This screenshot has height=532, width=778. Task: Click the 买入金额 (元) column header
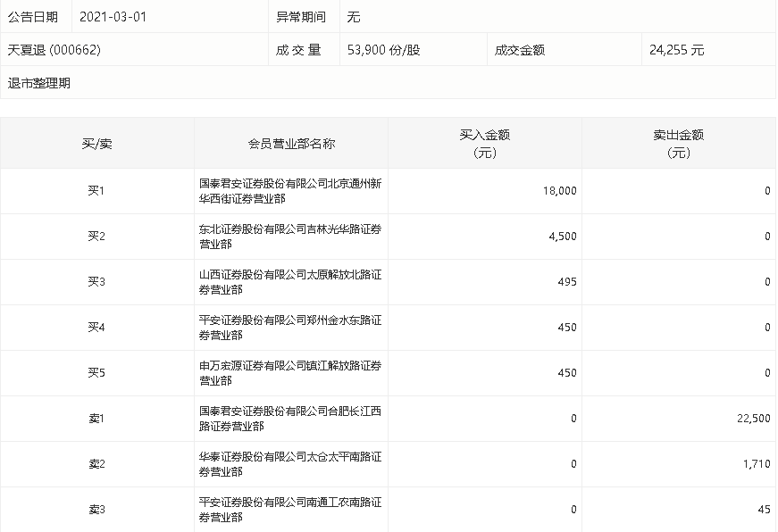pyautogui.click(x=485, y=144)
